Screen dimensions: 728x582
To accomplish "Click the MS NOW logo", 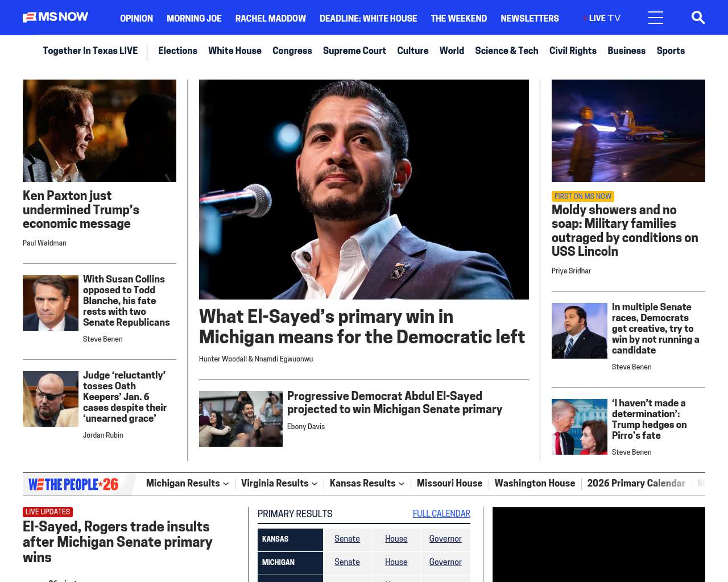I will 55,17.
